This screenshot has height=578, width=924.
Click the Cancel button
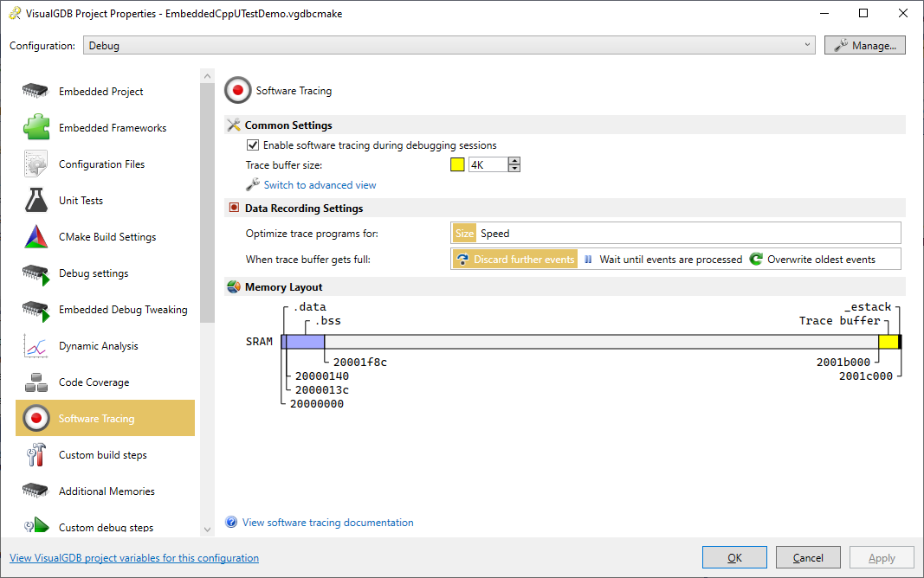click(808, 557)
